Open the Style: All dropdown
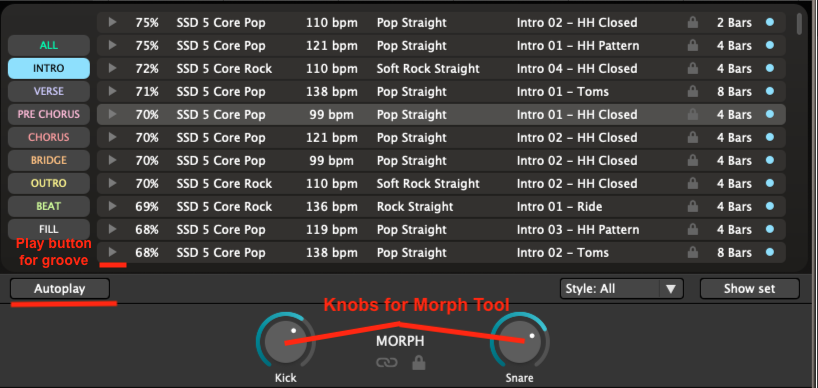 coord(621,288)
